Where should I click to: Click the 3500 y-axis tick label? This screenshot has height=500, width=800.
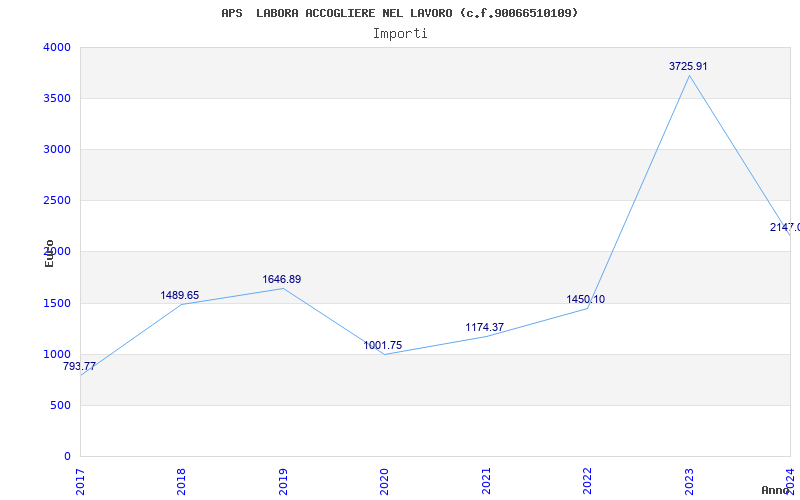point(57,98)
